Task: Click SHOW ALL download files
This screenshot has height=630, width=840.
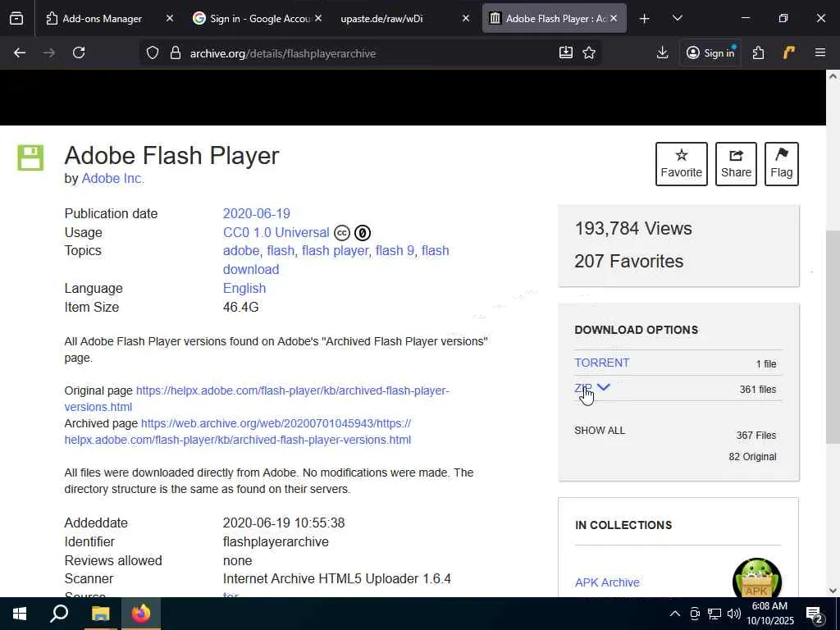Action: tap(600, 431)
